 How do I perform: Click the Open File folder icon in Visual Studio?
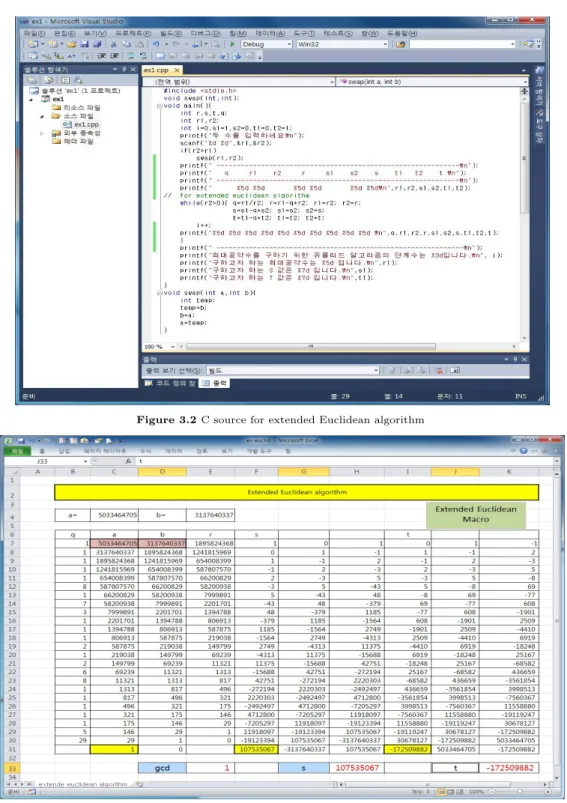(72, 45)
